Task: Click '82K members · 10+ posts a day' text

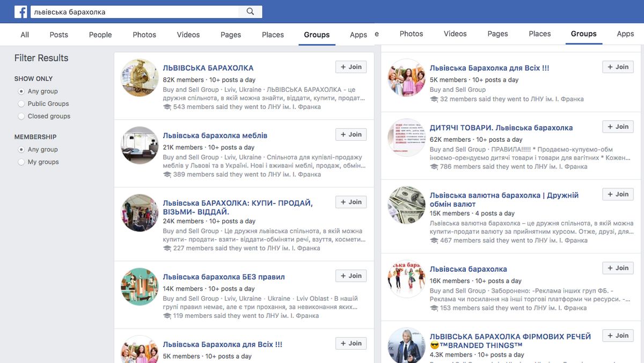Action: tap(209, 80)
